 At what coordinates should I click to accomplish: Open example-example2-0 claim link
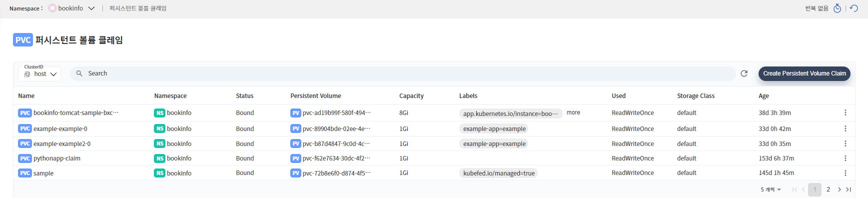pyautogui.click(x=62, y=144)
